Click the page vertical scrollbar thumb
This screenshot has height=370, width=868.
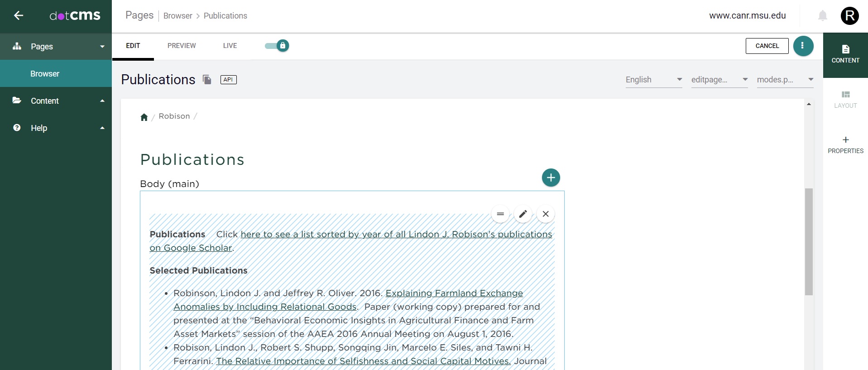click(x=808, y=241)
